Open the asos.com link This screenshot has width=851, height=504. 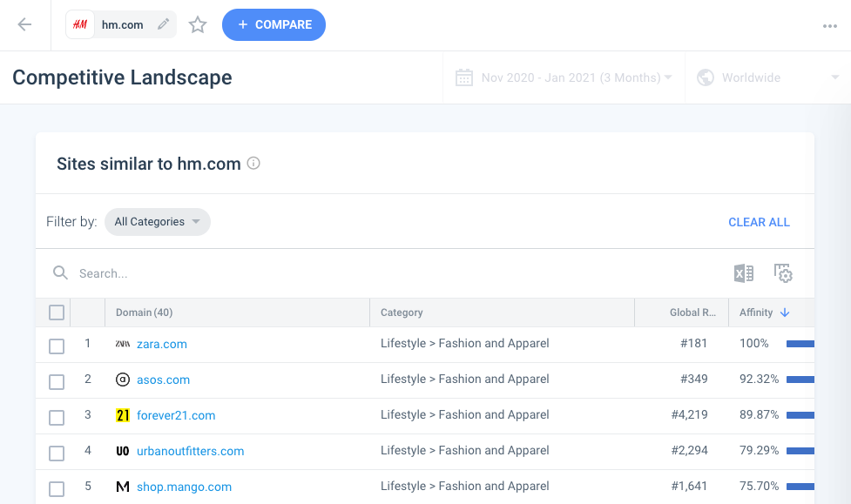click(x=164, y=380)
